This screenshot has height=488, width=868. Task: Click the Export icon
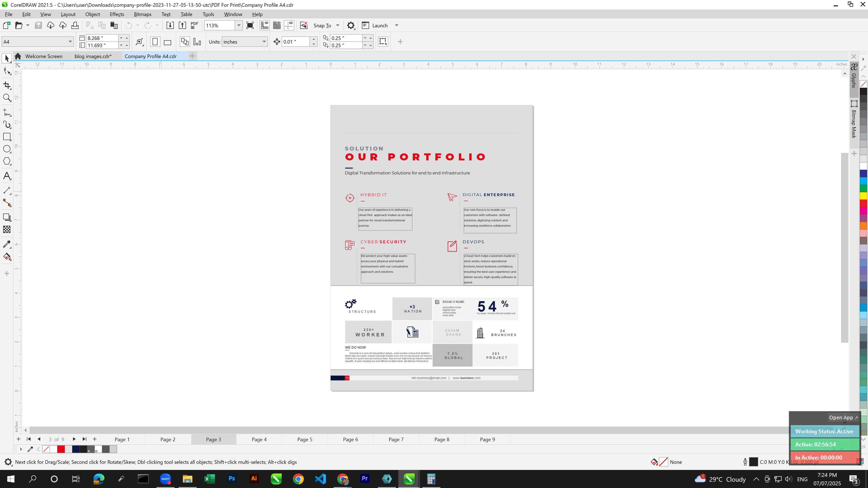point(182,26)
